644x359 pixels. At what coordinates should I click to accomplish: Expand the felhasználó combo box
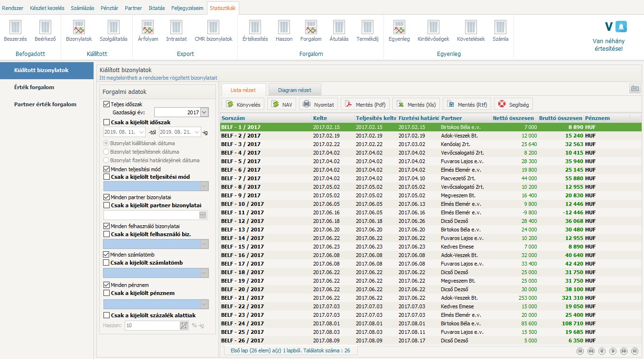pos(205,244)
